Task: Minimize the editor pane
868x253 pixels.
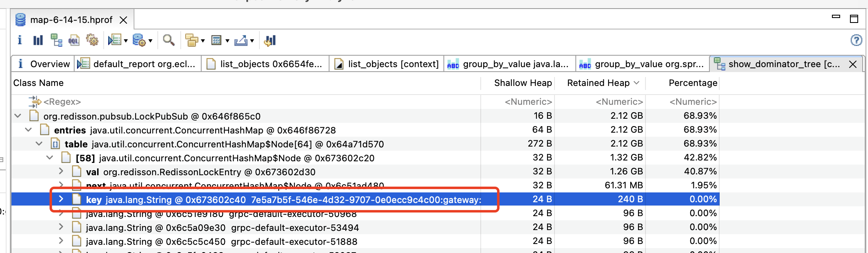Action: (836, 17)
